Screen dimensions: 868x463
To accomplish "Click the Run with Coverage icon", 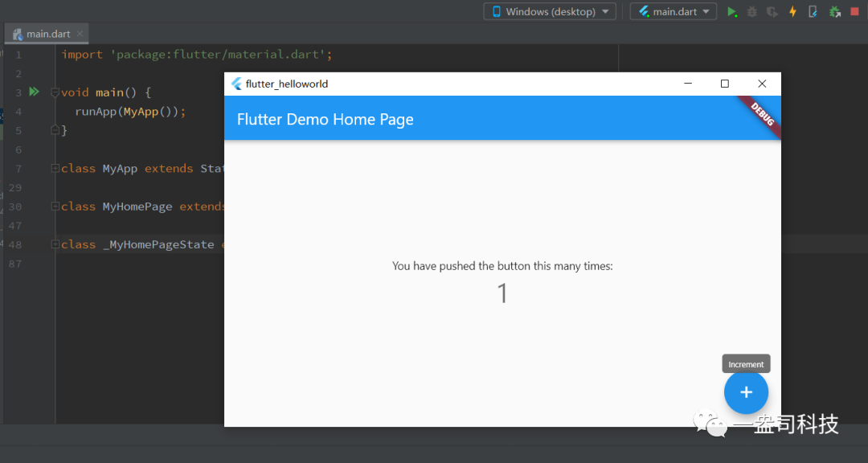I will (x=772, y=11).
